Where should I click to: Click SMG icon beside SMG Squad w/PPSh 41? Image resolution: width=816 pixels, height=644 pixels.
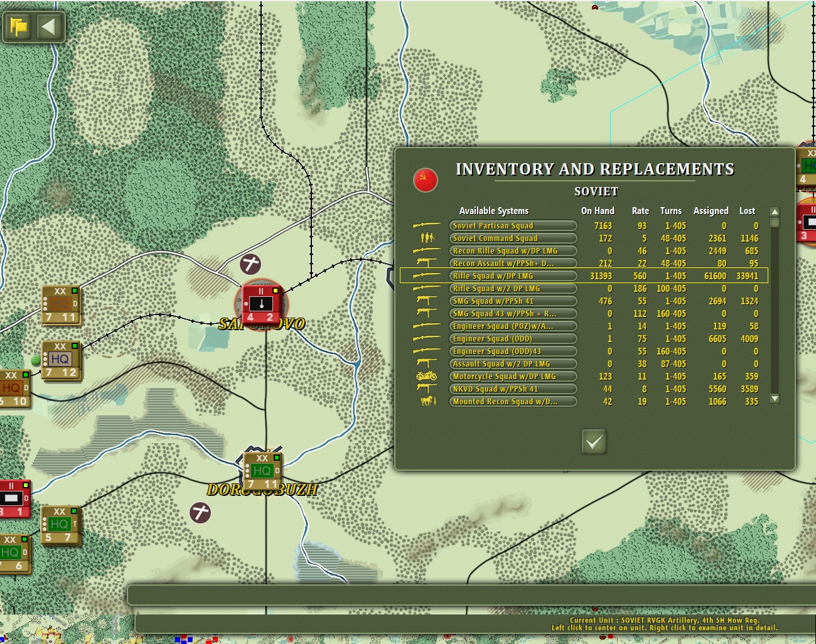coord(426,301)
